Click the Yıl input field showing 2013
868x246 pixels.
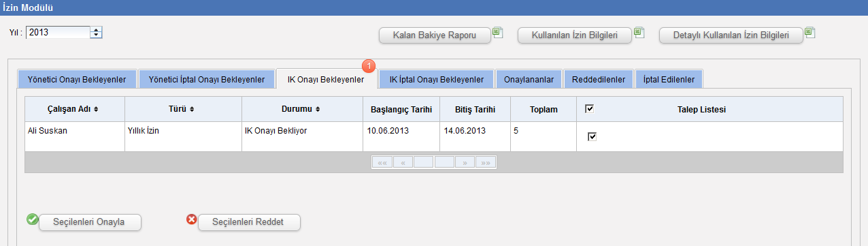[x=59, y=32]
